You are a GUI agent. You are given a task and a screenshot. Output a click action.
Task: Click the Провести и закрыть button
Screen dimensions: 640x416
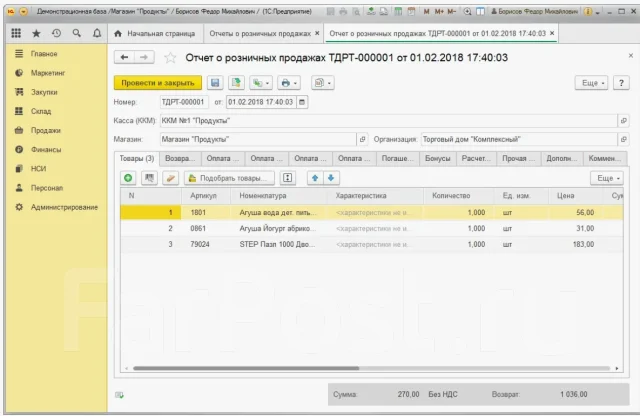click(x=158, y=83)
